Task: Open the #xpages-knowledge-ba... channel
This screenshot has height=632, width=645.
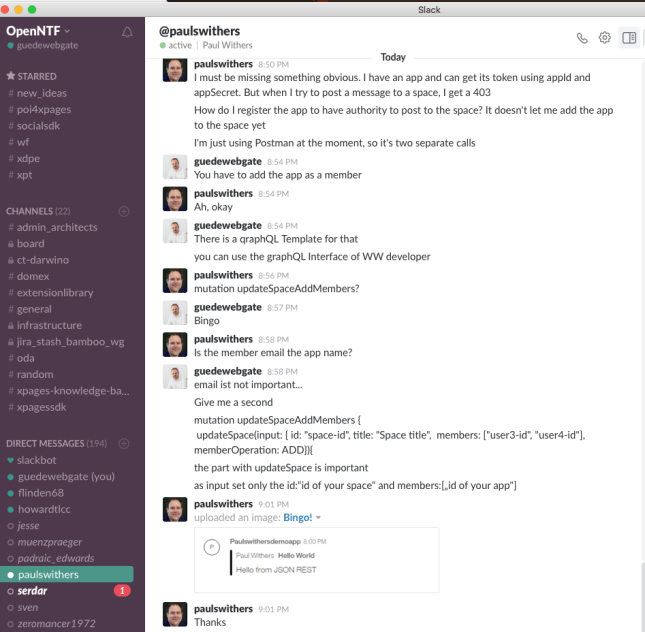Action: (x=69, y=391)
